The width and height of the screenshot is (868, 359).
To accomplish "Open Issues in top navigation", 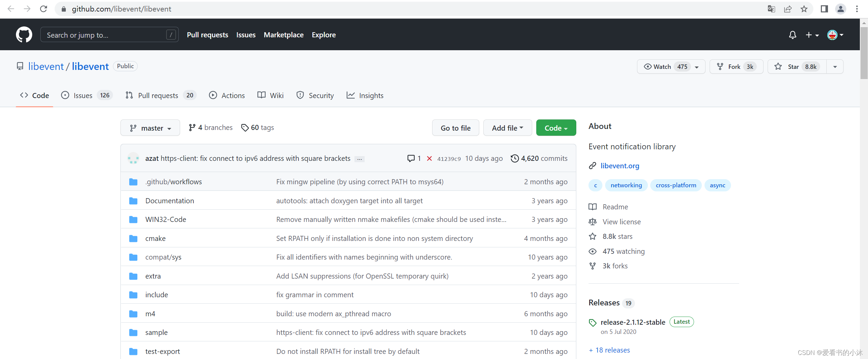I will pos(246,35).
